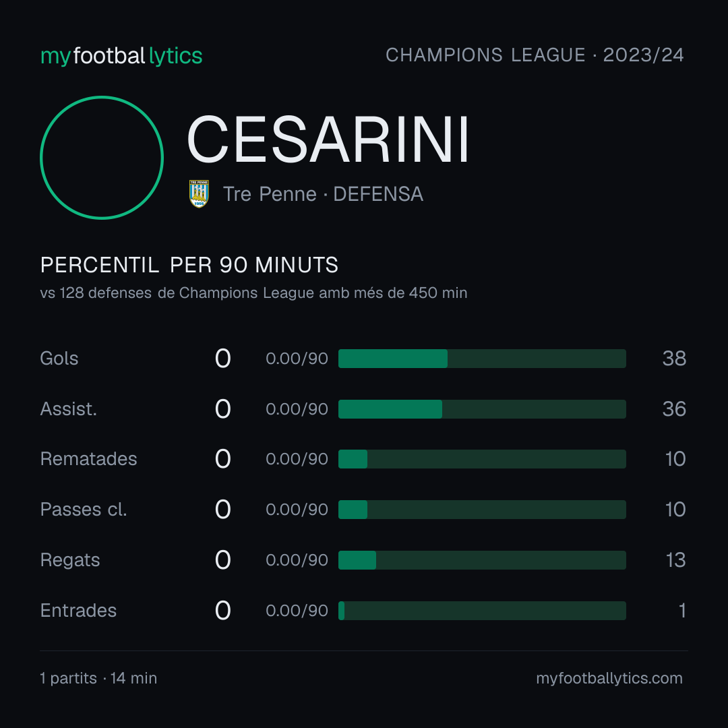Click the Tre Penne club crest icon
The height and width of the screenshot is (728, 728).
pos(199,193)
